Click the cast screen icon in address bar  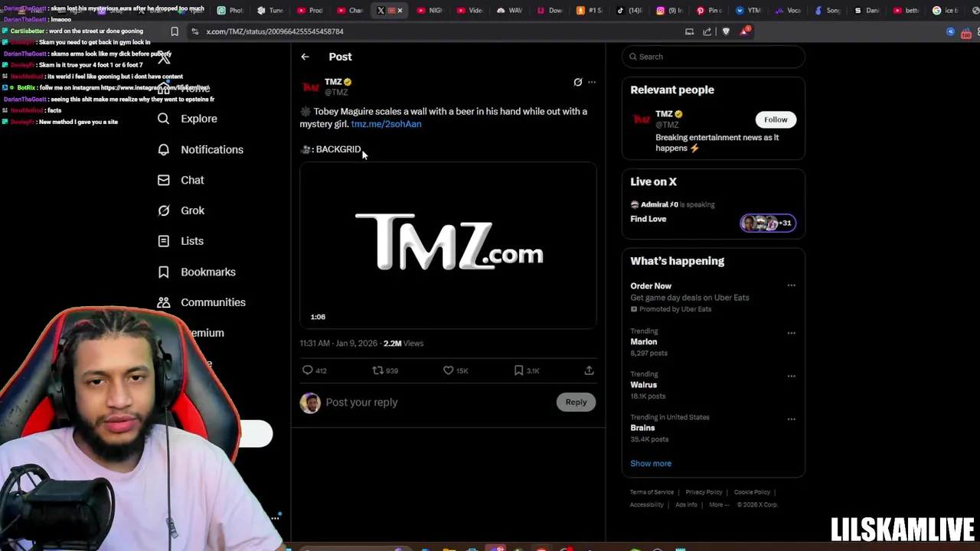(689, 31)
